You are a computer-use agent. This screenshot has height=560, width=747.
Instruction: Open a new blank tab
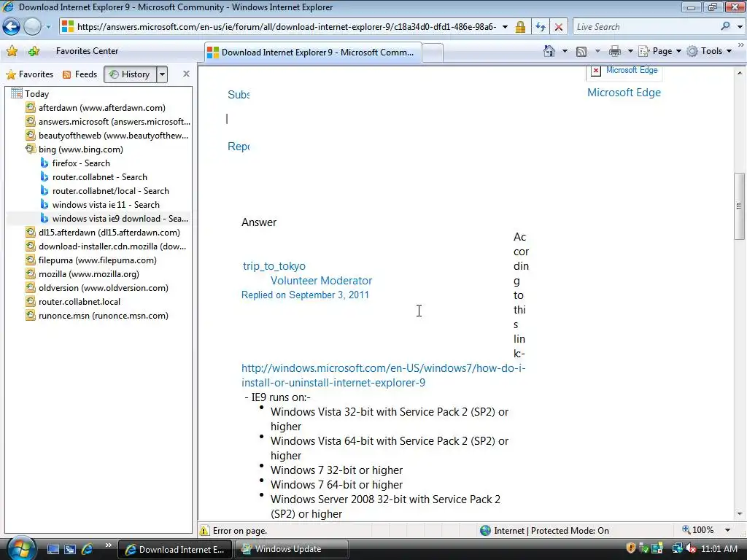433,52
